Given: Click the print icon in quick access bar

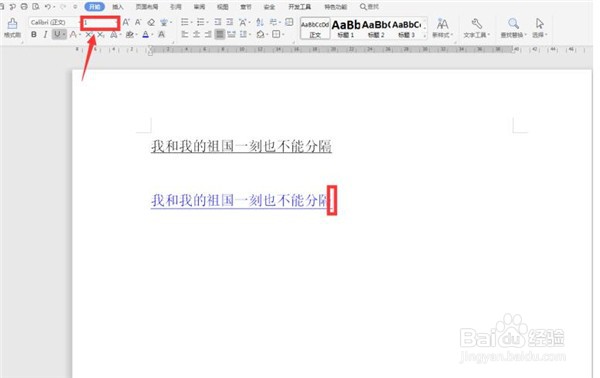Looking at the screenshot, I should [24, 7].
